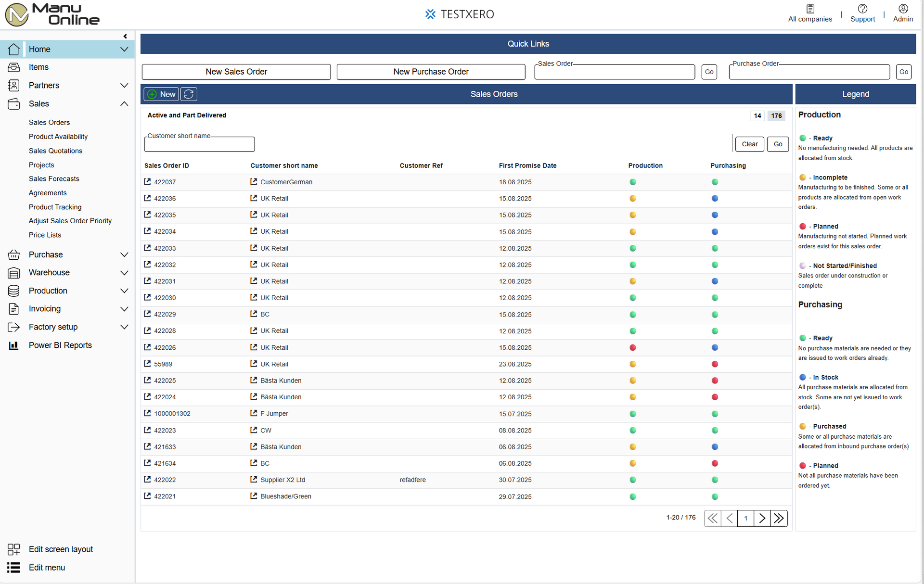Open sales order 422037 external link icon
The image size is (924, 584).
coord(147,182)
